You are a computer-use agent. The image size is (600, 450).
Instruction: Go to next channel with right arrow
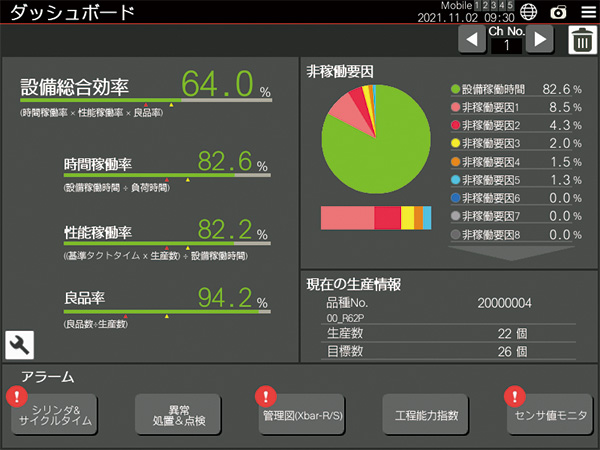tap(540, 40)
